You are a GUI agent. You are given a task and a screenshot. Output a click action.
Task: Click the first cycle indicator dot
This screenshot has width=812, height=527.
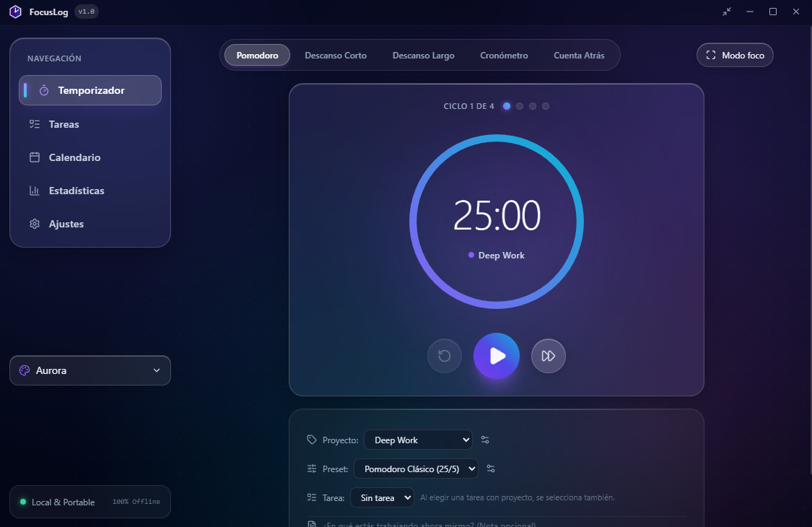[507, 106]
